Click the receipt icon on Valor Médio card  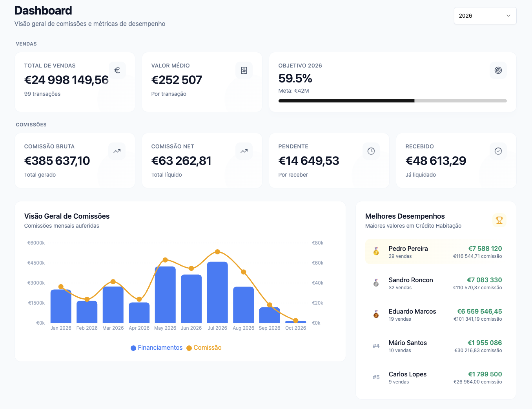(x=244, y=70)
